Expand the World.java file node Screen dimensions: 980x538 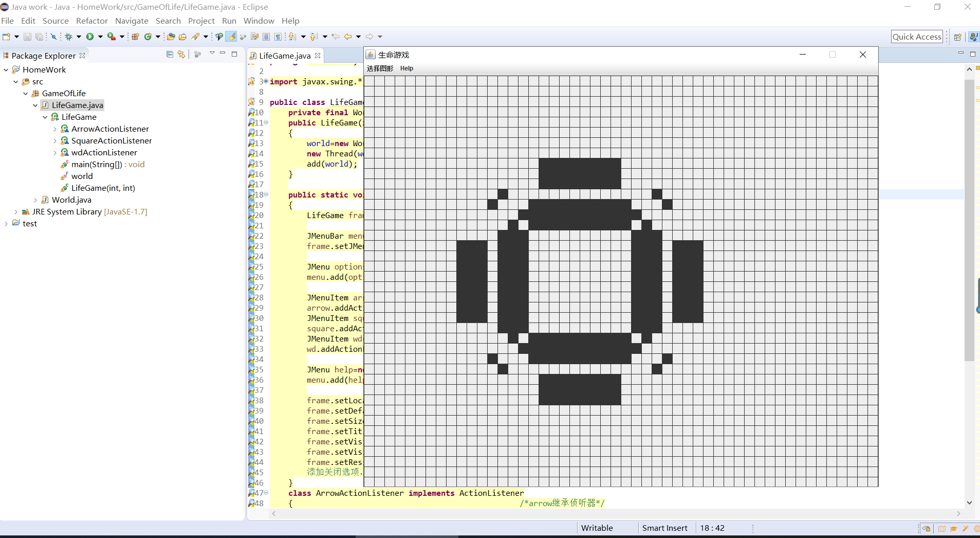click(35, 200)
